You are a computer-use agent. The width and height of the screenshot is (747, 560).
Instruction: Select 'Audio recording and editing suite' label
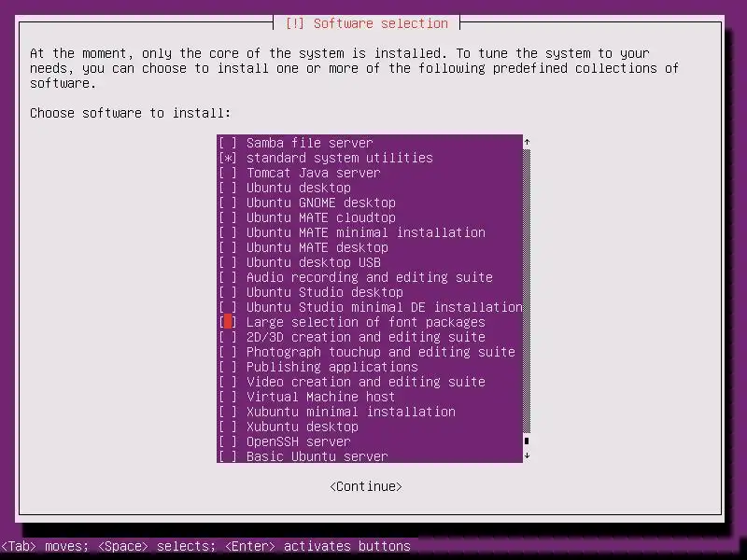[x=369, y=277]
